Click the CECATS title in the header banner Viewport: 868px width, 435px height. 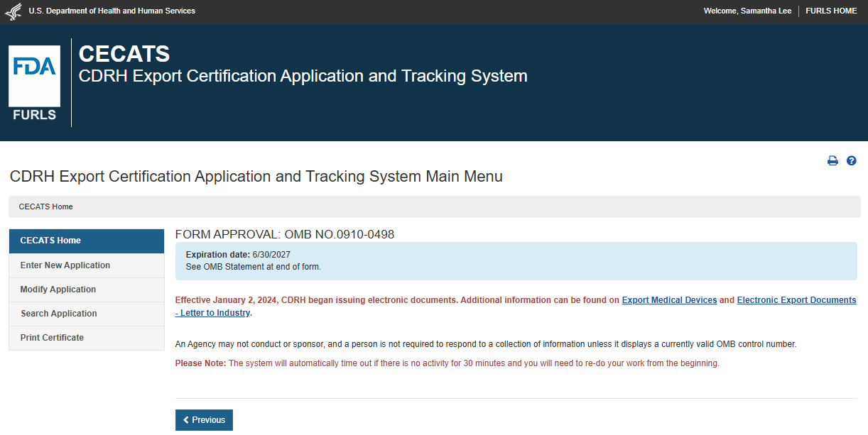click(124, 54)
